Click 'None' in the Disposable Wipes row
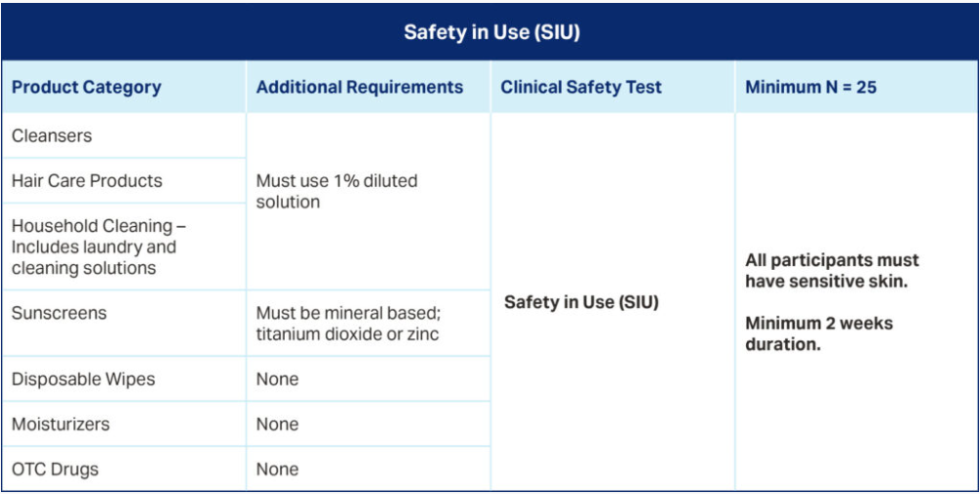 277,379
